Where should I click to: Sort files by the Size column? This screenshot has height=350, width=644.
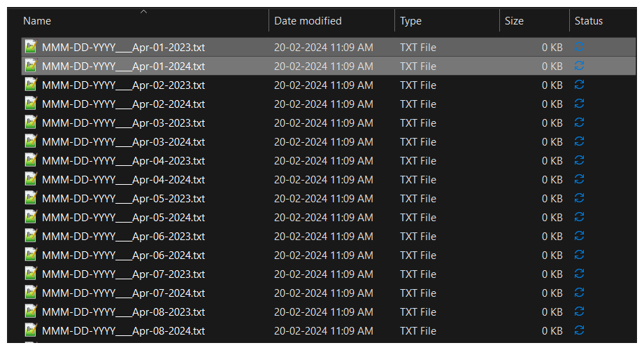514,21
